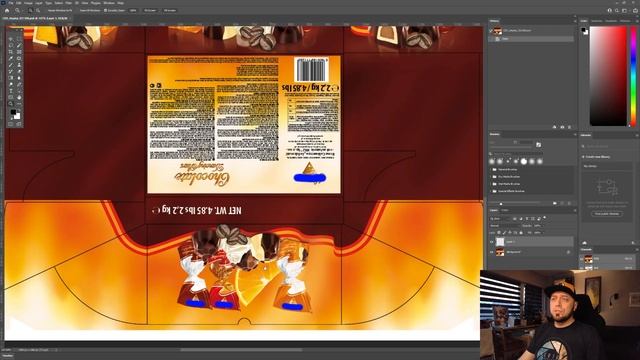Image resolution: width=640 pixels, height=360 pixels.
Task: Expand Dry Media Brushes folder
Action: point(491,177)
